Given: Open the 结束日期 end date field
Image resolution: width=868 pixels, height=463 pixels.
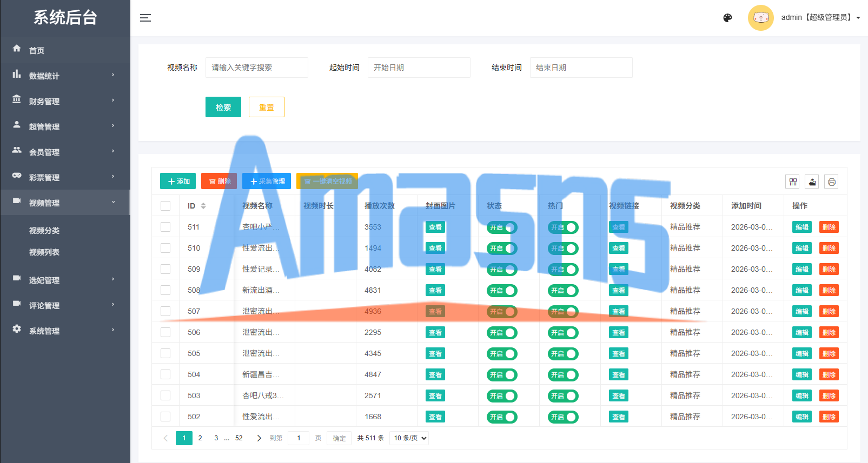Looking at the screenshot, I should 581,68.
